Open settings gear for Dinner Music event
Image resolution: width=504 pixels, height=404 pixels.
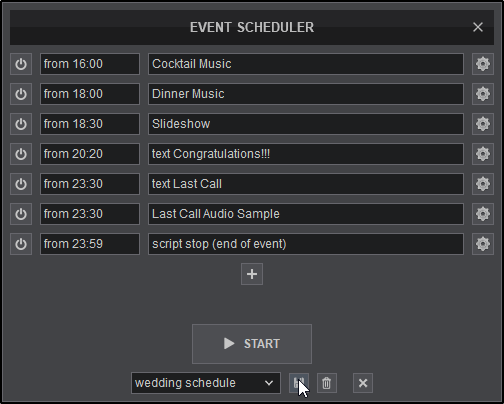point(483,94)
